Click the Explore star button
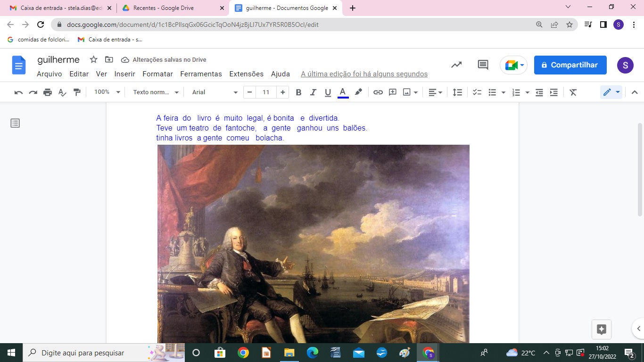This screenshot has height=362, width=644. [602, 329]
